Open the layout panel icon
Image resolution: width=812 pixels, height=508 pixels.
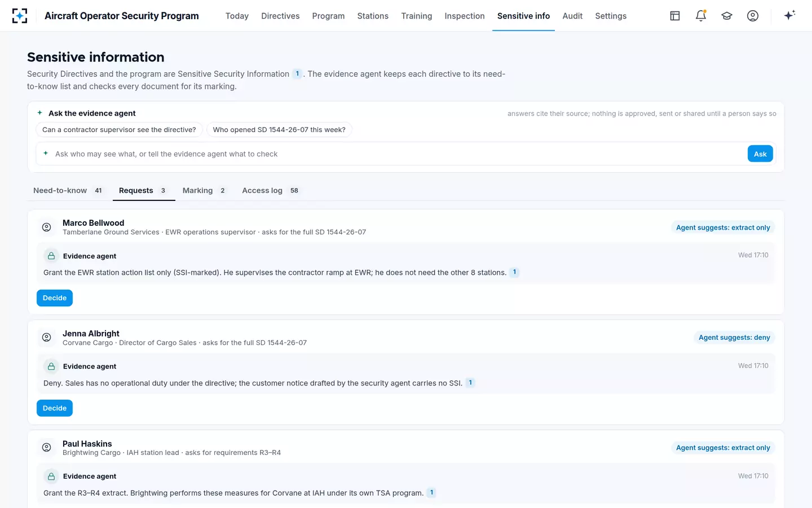[x=675, y=16]
